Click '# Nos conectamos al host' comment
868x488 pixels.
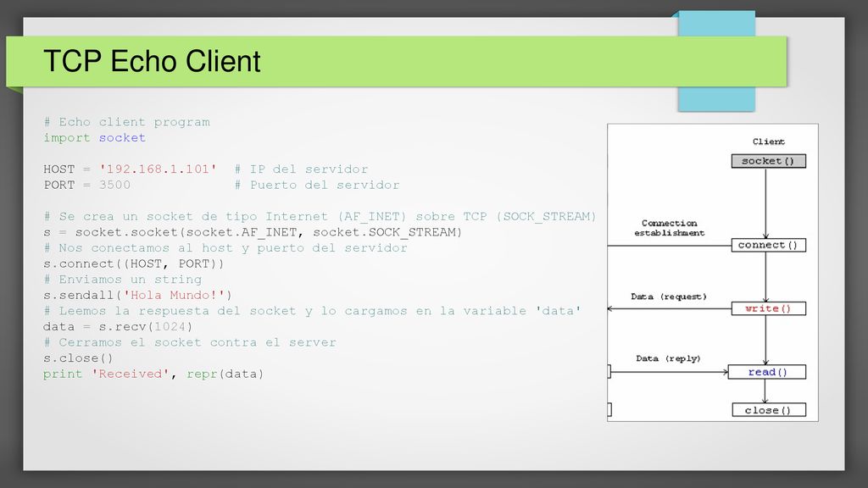coord(225,248)
